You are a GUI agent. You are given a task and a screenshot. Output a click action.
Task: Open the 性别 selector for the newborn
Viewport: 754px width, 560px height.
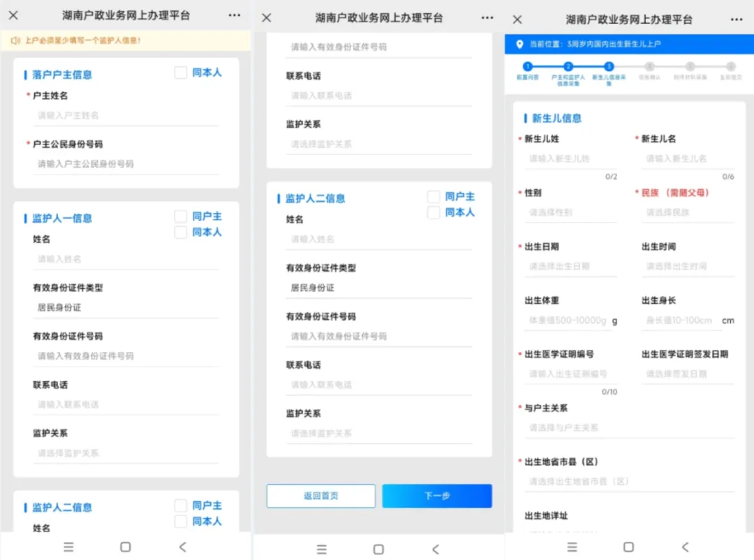[570, 212]
